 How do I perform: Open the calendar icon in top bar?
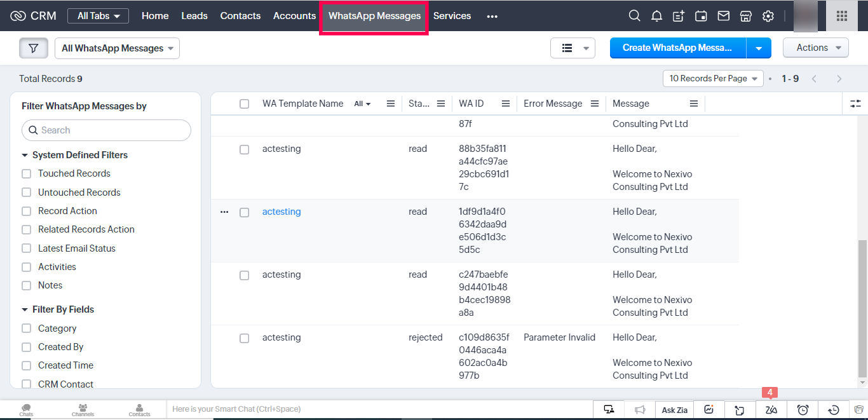click(701, 16)
